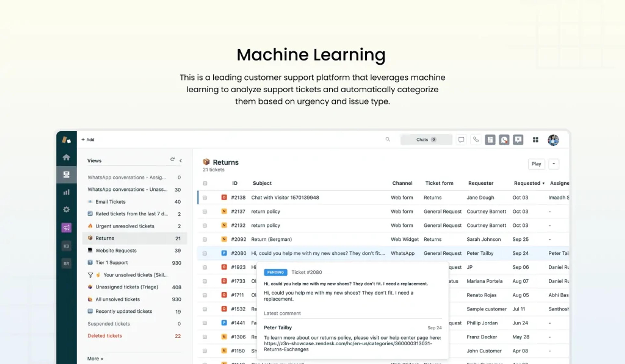This screenshot has height=364, width=625.
Task: Sort by the Requested column
Action: [529, 183]
